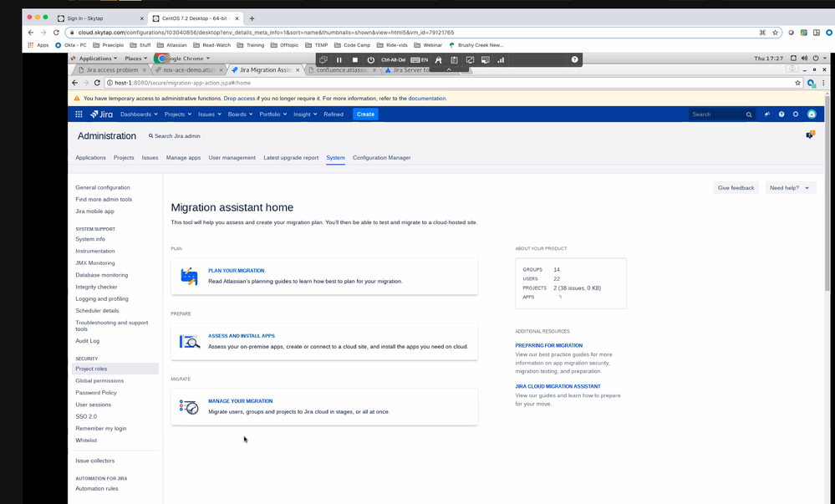Open the PLAN YOUR MIGRATION link

pyautogui.click(x=236, y=271)
